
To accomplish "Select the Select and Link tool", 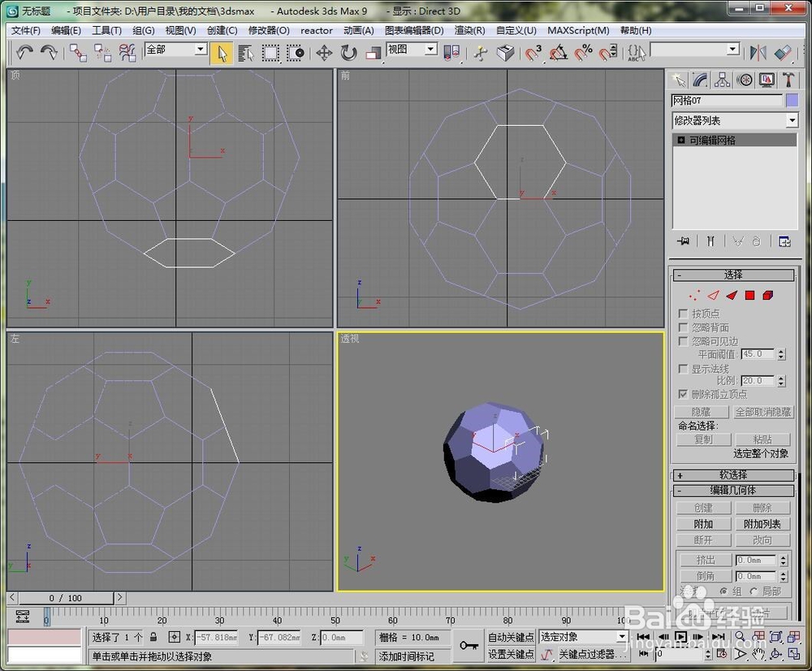I will pyautogui.click(x=78, y=52).
